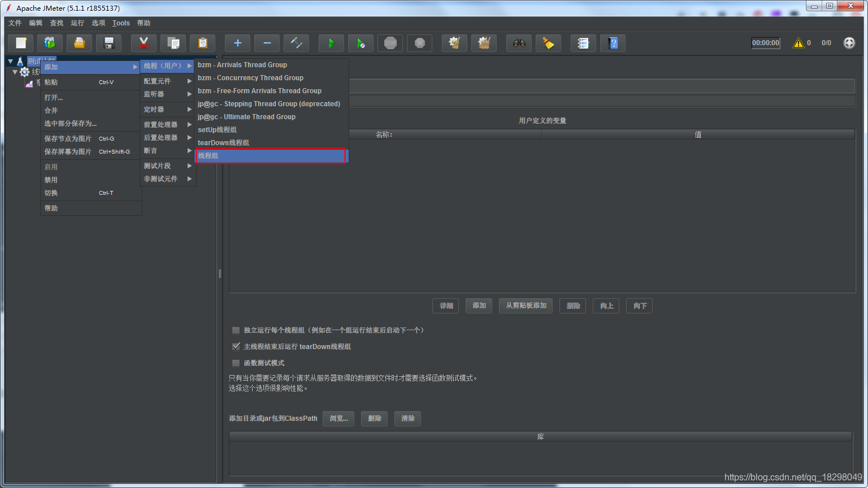Click the Open file toolbar icon
This screenshot has height=488, width=868.
80,43
